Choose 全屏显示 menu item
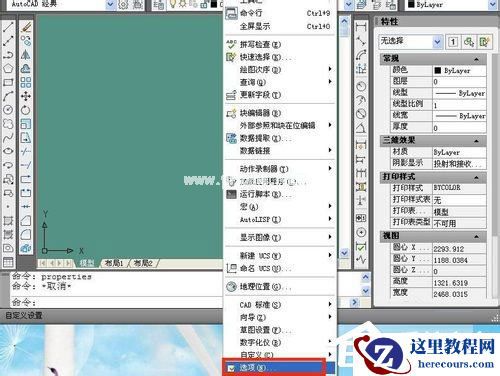Image resolution: width=500 pixels, height=376 pixels. tap(280, 26)
